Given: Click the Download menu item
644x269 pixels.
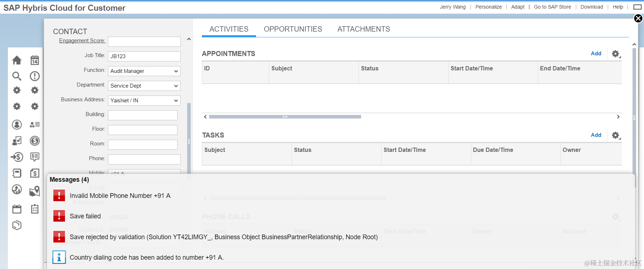Looking at the screenshot, I should tap(592, 7).
